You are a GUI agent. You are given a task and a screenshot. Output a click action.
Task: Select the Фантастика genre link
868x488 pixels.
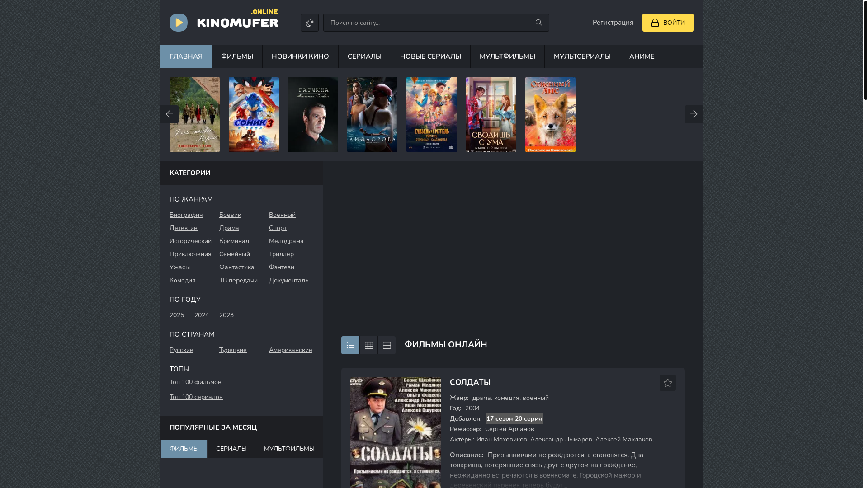tap(237, 267)
